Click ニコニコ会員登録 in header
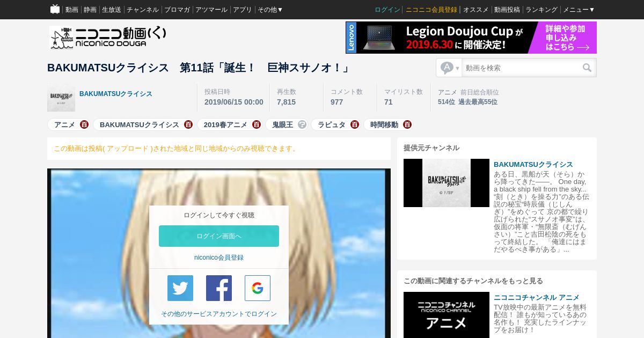 [431, 10]
